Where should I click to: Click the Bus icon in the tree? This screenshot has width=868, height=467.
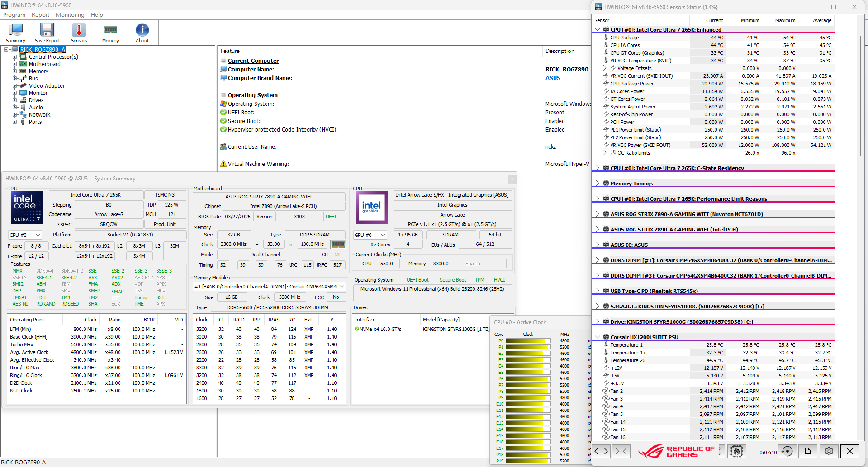(x=23, y=79)
